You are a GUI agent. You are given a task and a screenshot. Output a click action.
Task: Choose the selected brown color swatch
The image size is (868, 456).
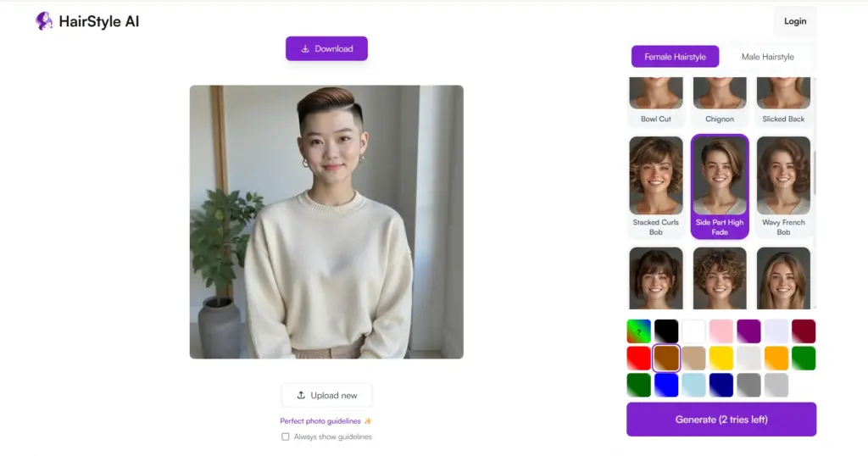coord(666,358)
